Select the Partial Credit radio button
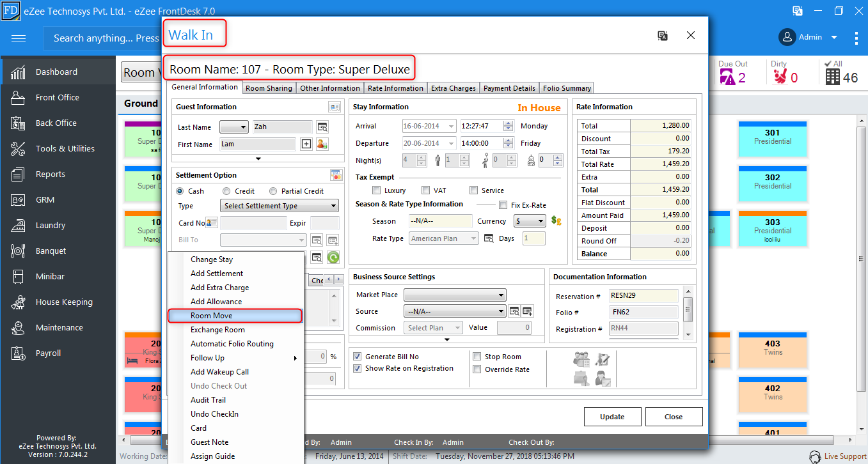868x464 pixels. tap(273, 191)
